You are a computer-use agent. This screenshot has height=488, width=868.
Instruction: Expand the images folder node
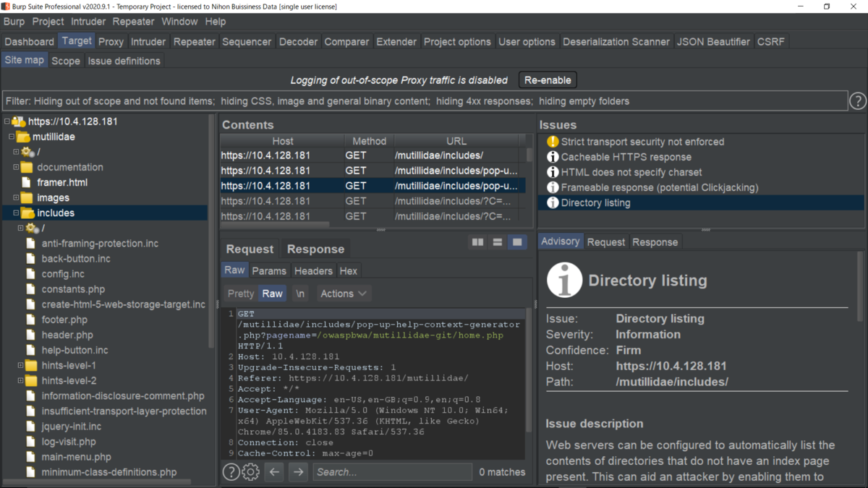(x=16, y=197)
